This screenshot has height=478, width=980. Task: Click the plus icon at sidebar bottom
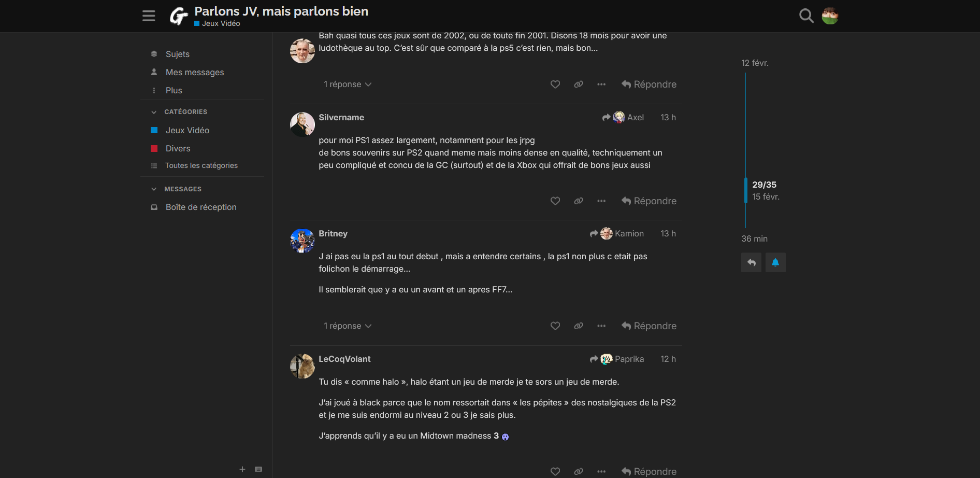click(242, 469)
